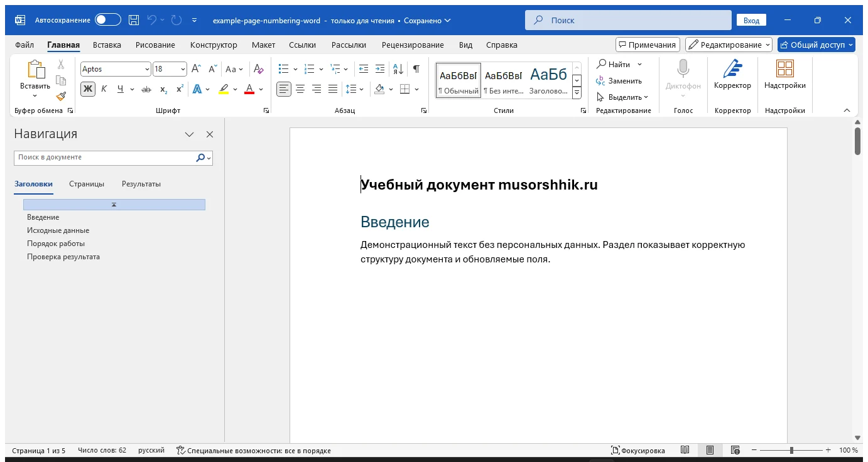Expand the Styles gallery

coord(577,94)
